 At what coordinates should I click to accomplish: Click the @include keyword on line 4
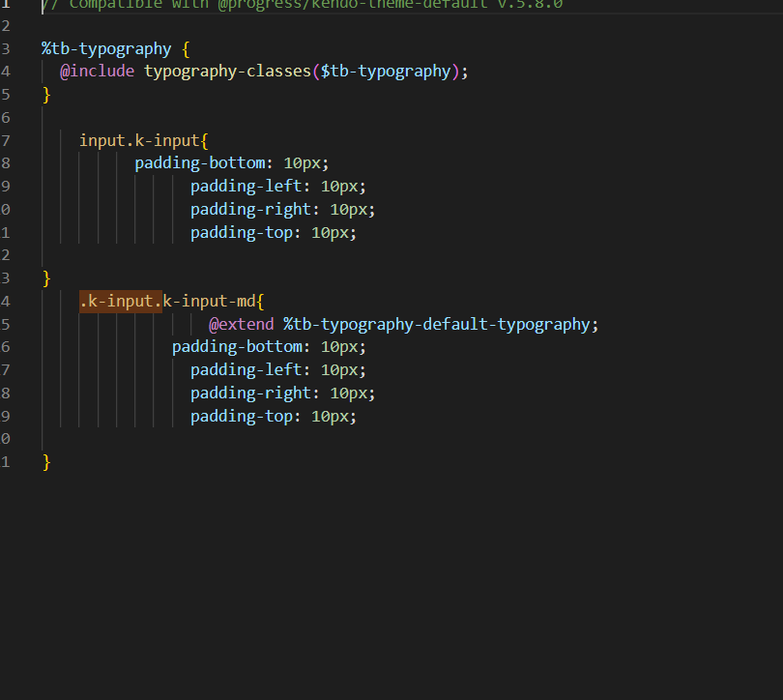click(x=97, y=71)
